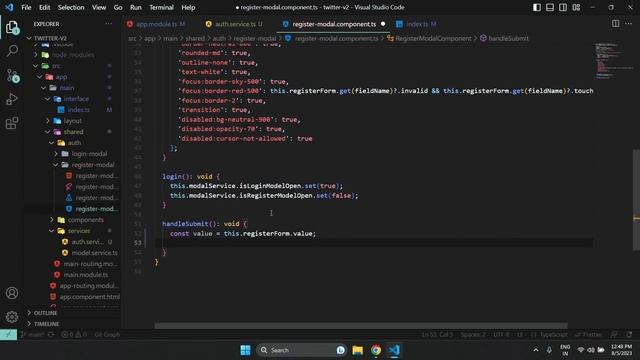Open main.module.ts in explorer
This screenshot has height=360, width=640.
coord(86,275)
